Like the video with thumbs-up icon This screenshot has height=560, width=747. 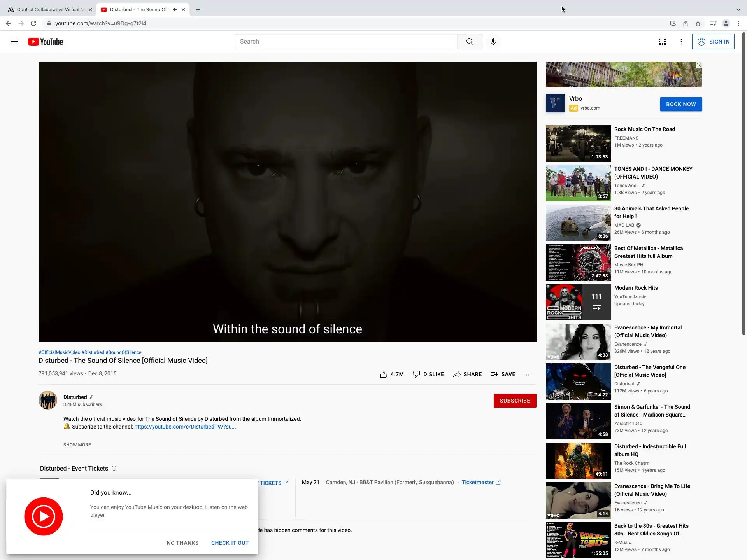tap(384, 374)
